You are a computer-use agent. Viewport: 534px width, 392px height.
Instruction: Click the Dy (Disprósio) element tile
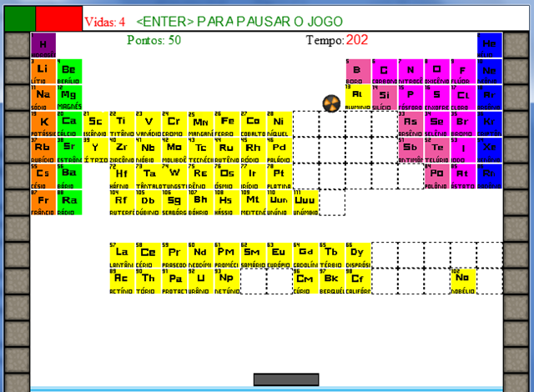(357, 254)
